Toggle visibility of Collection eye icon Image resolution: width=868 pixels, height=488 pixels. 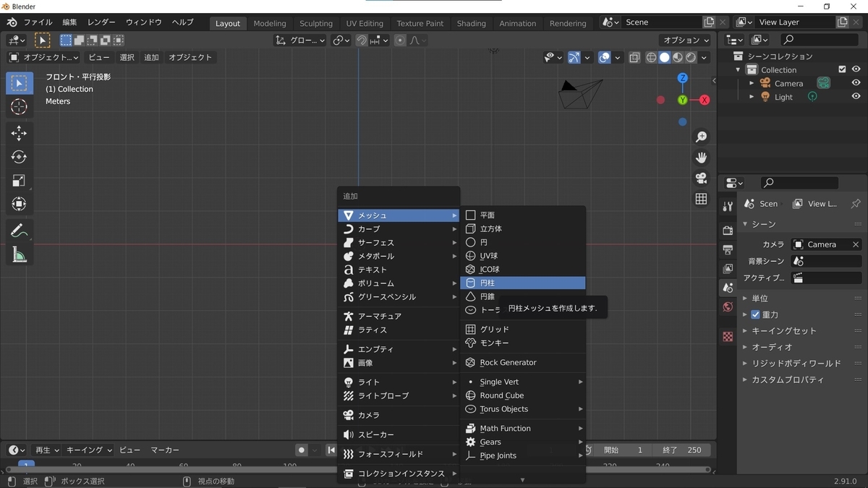coord(856,69)
